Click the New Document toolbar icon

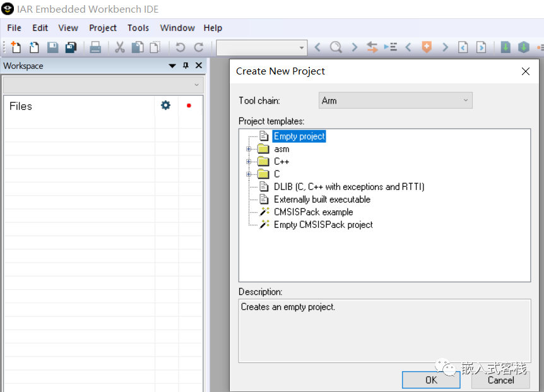tap(16, 47)
